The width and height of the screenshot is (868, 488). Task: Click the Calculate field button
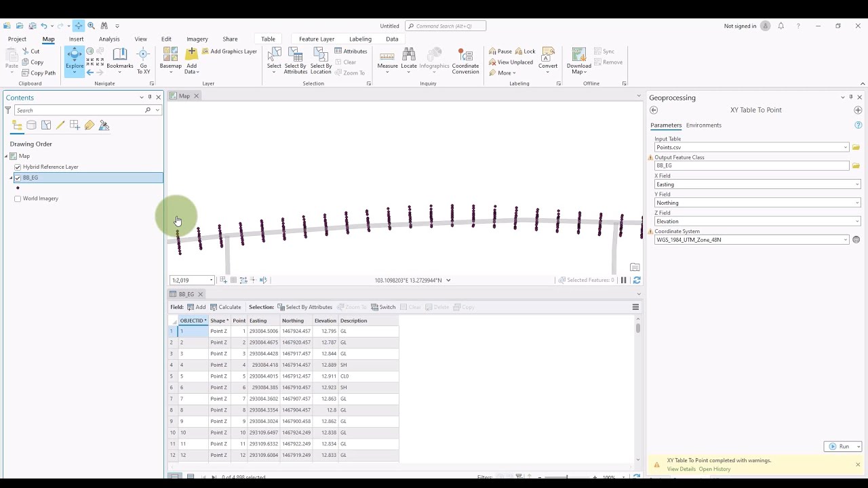click(x=226, y=307)
